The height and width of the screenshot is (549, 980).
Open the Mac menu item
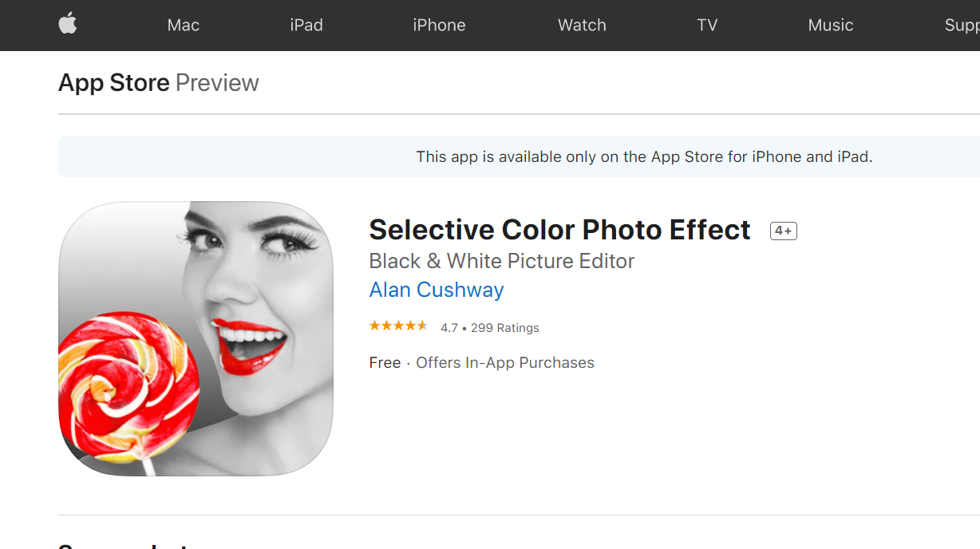[184, 25]
